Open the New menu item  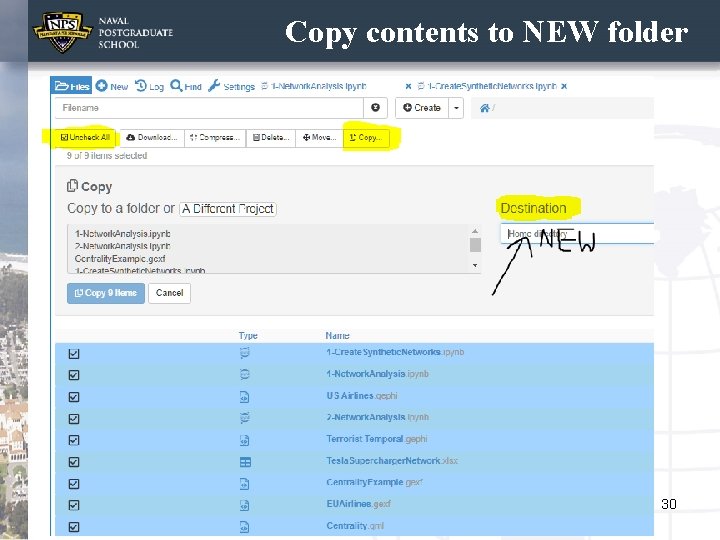112,86
